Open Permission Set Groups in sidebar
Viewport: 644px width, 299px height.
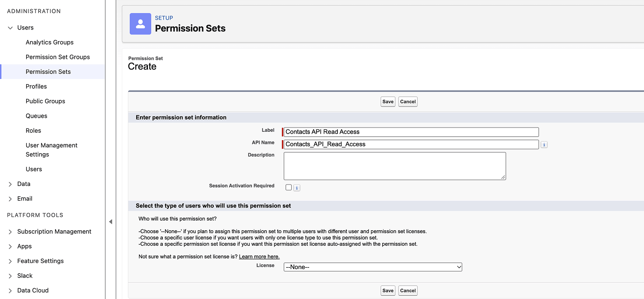(58, 57)
